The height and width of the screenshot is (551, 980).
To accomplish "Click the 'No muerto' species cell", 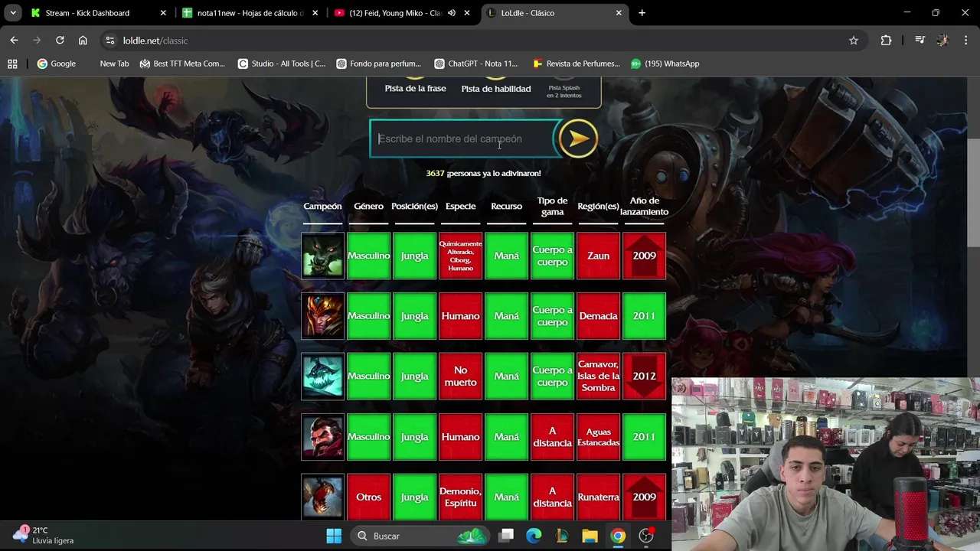I will click(x=460, y=376).
